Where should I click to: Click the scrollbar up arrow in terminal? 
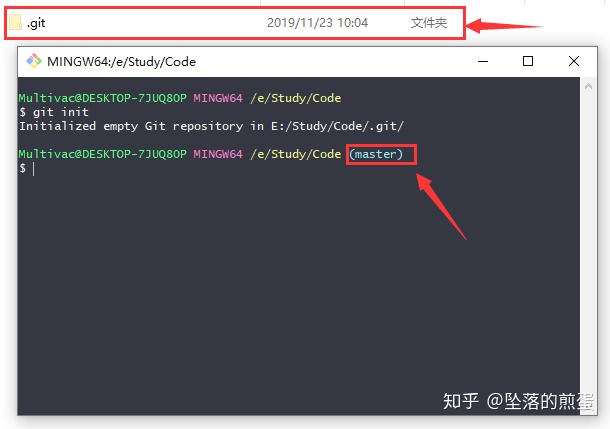pyautogui.click(x=588, y=86)
